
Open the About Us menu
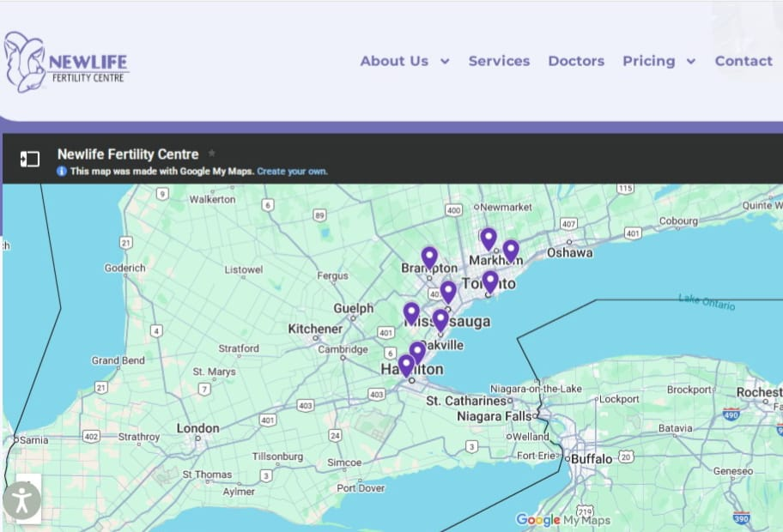click(394, 61)
